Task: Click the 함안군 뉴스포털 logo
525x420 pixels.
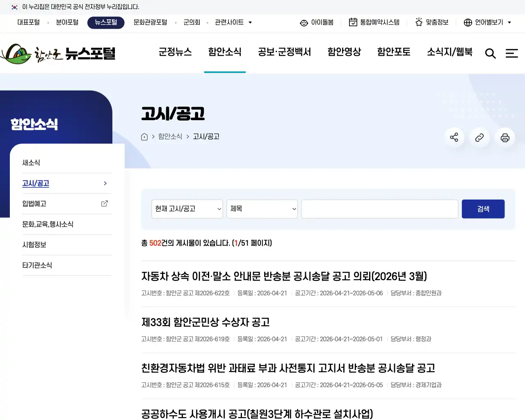Action: click(58, 54)
